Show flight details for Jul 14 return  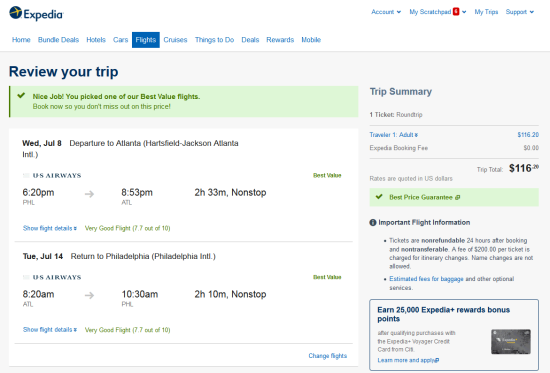(x=50, y=329)
